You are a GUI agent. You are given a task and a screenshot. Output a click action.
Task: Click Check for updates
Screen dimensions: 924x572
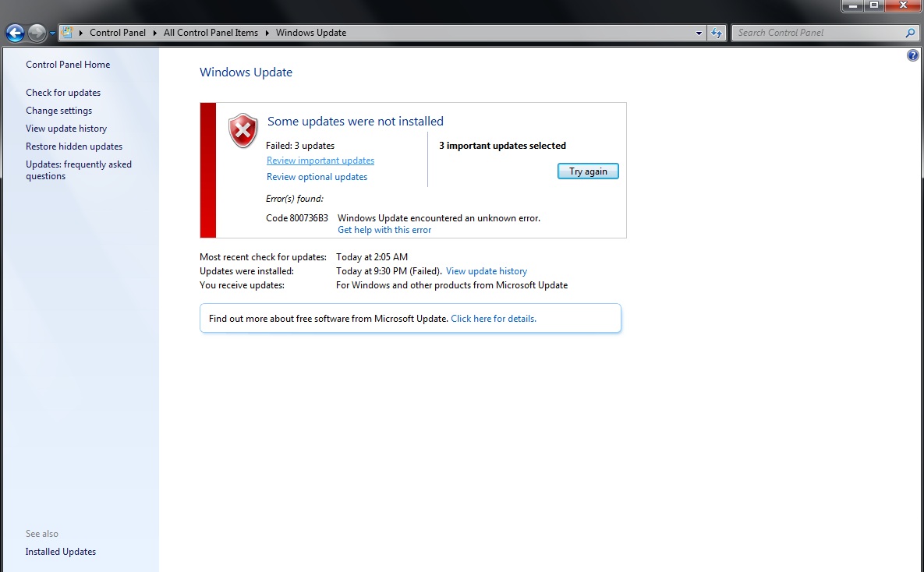click(63, 93)
